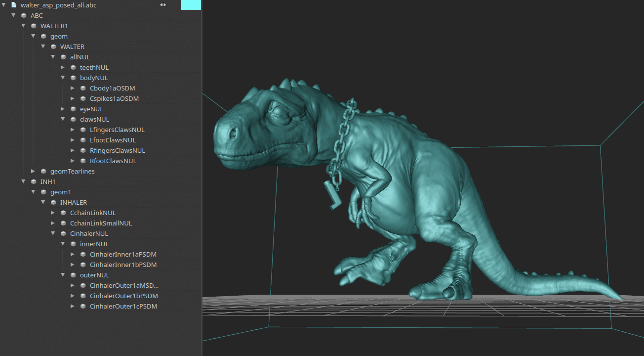Collapse the bodyNUL branch

pyautogui.click(x=63, y=78)
